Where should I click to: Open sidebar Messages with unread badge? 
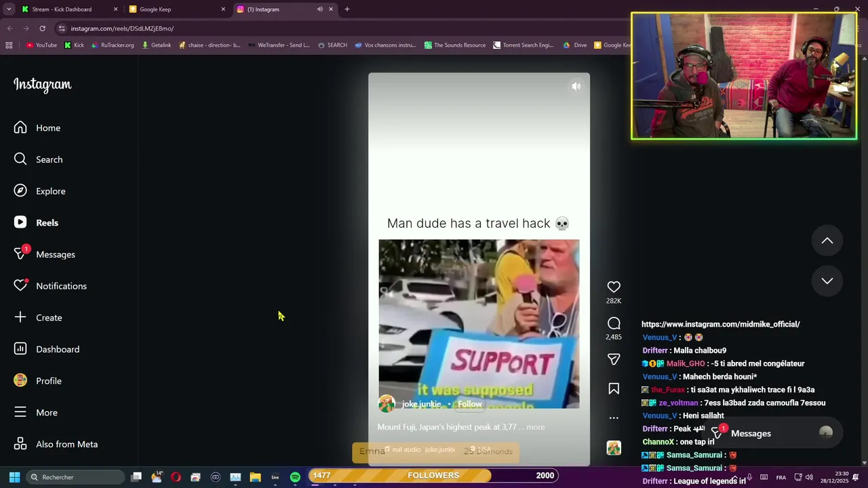[x=45, y=254]
